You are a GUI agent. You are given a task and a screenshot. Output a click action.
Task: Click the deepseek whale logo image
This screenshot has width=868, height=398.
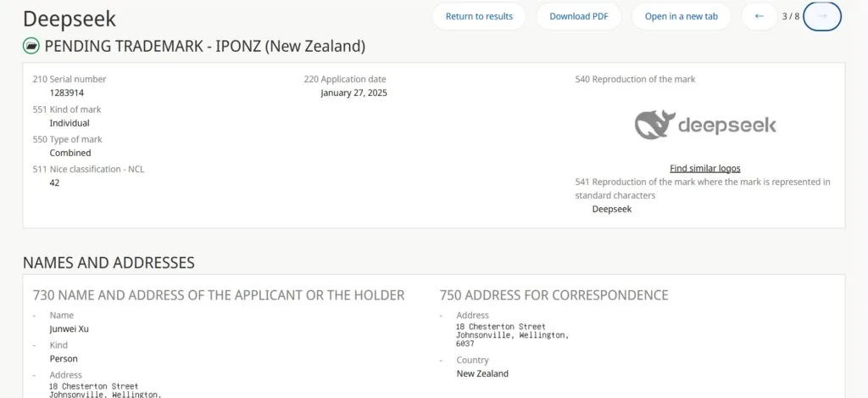(x=705, y=125)
